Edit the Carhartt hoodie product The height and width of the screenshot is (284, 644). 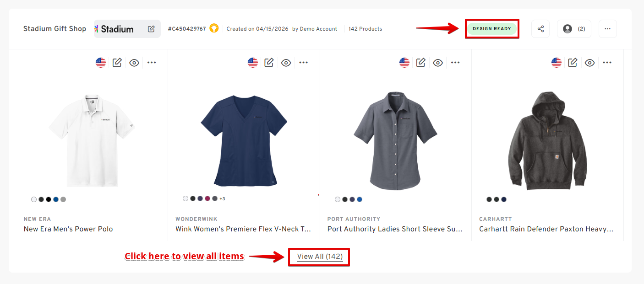(x=573, y=63)
